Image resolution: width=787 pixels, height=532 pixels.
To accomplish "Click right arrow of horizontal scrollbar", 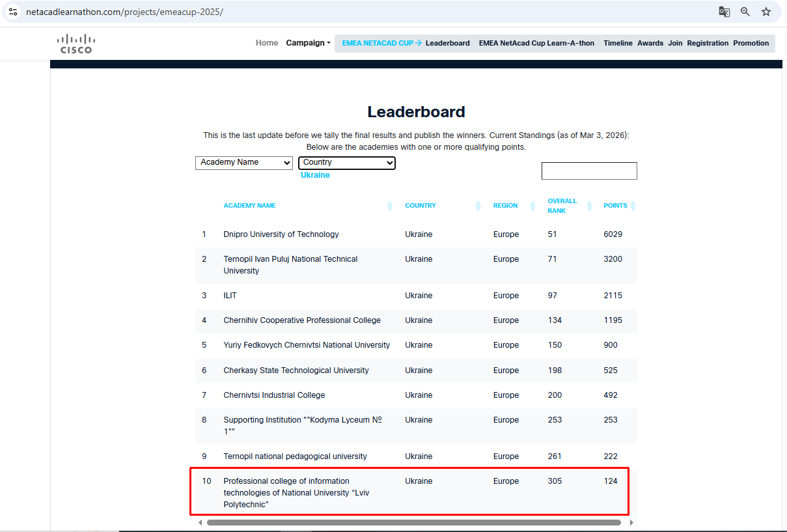I will pyautogui.click(x=631, y=522).
